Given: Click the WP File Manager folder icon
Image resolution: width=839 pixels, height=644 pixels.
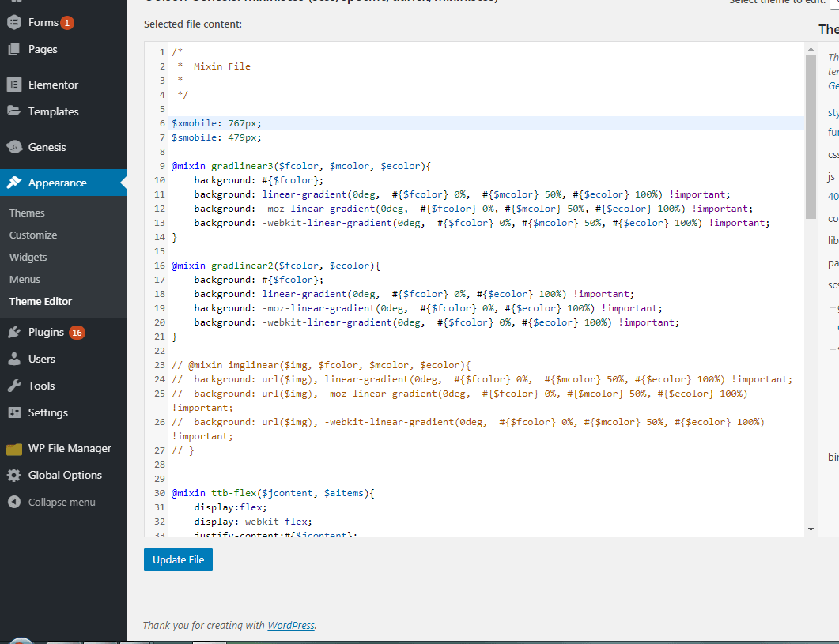Looking at the screenshot, I should [x=14, y=448].
